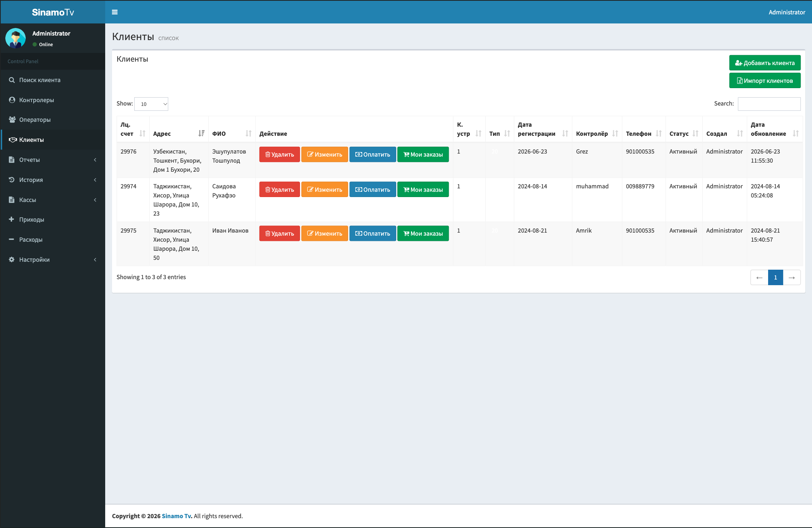Screen dimensions: 812x528
Task: Expand the Настройки sidebar submenu
Action: tap(53, 259)
